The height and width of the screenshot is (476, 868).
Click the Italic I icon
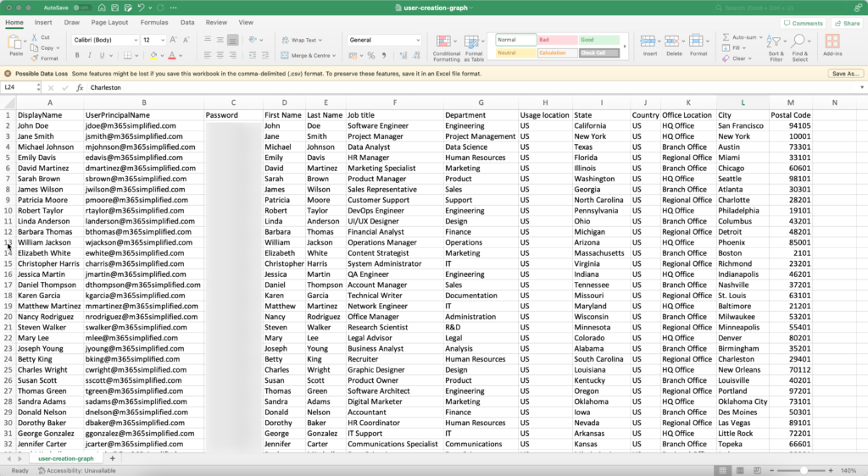coord(90,55)
